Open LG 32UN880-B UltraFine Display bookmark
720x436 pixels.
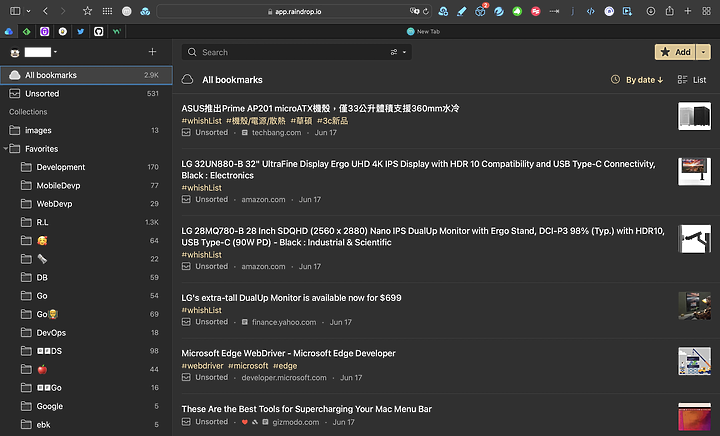[x=418, y=169]
